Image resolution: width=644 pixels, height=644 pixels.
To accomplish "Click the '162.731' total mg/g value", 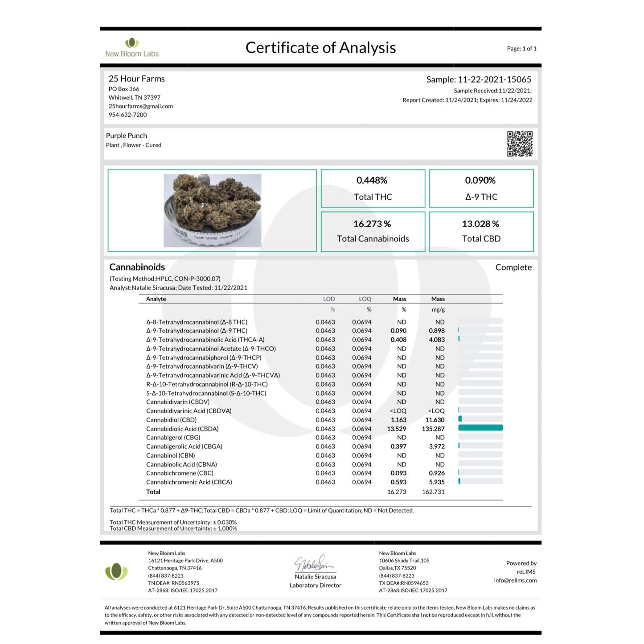I will click(x=433, y=492).
